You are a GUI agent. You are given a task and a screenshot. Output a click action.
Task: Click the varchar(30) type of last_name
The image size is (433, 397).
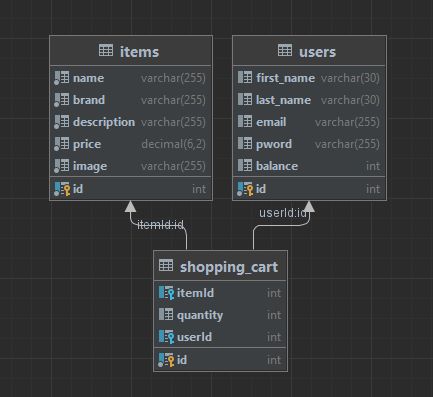tap(350, 100)
